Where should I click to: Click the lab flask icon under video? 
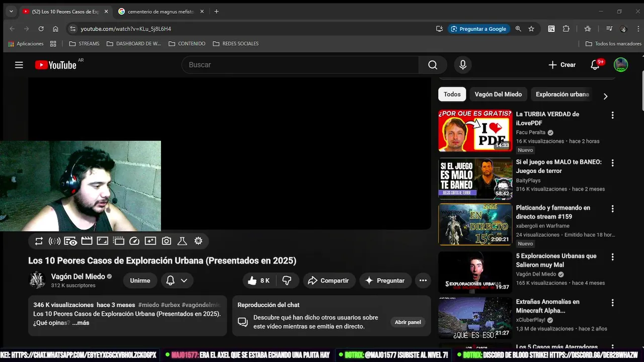point(182,241)
